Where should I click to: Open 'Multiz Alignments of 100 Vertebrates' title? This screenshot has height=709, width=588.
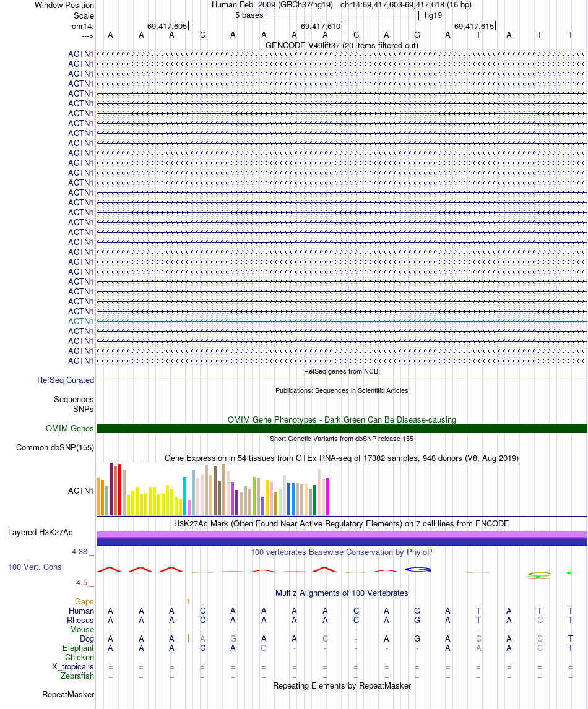(342, 593)
